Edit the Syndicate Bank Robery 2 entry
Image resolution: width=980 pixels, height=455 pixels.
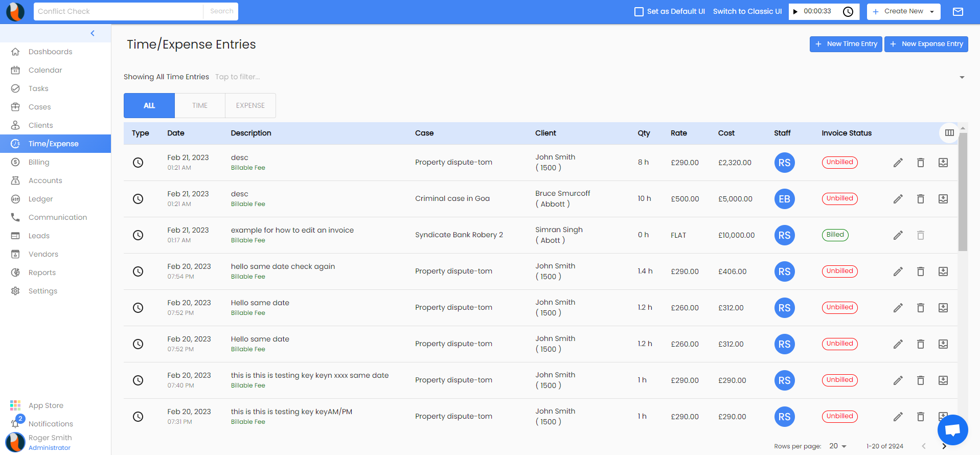(898, 235)
